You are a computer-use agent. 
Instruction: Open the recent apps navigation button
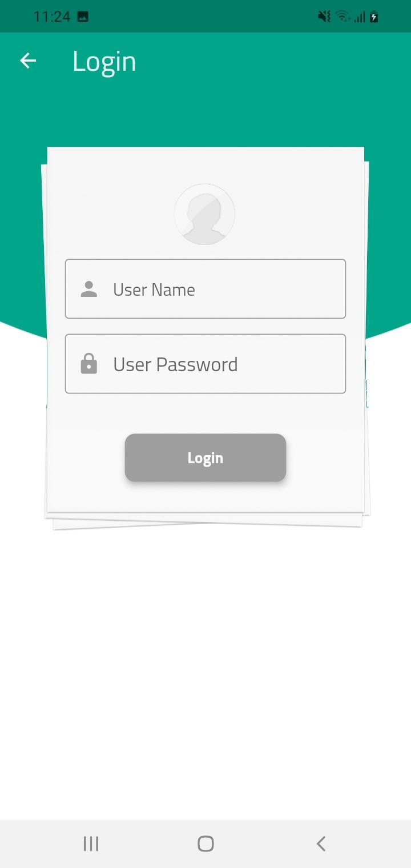pos(91,843)
